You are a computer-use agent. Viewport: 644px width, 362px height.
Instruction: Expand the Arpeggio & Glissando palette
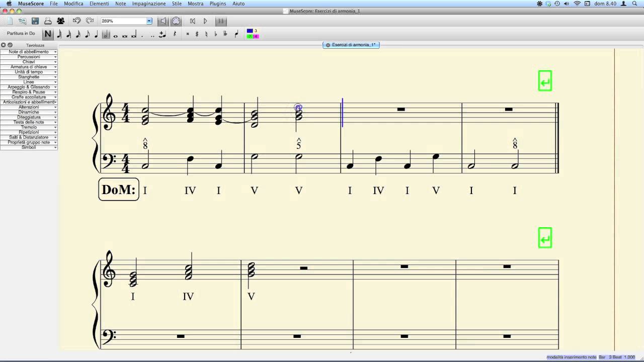coord(29,87)
